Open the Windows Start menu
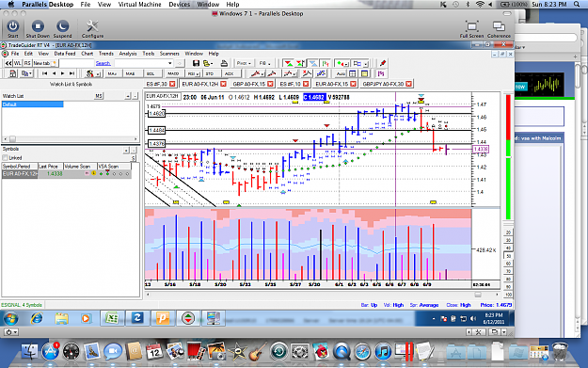 pos(10,318)
